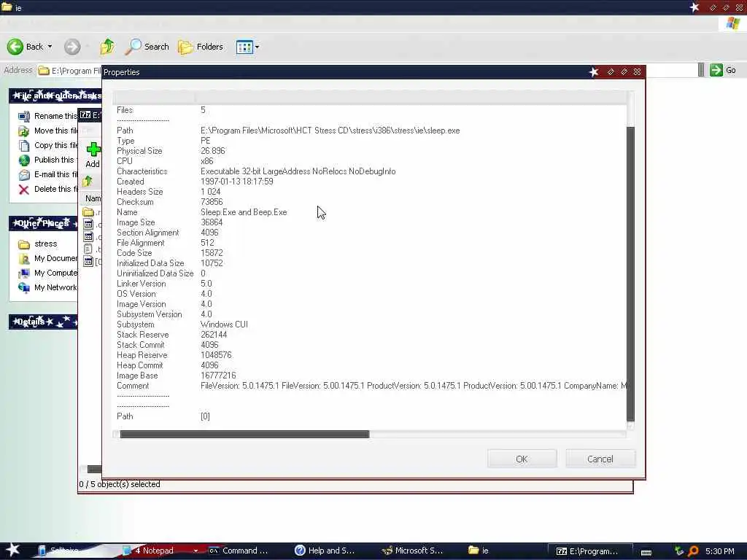This screenshot has width=747, height=560.
Task: Select the Name value Sleep.Exe and Beep.Exe
Action: 244,212
